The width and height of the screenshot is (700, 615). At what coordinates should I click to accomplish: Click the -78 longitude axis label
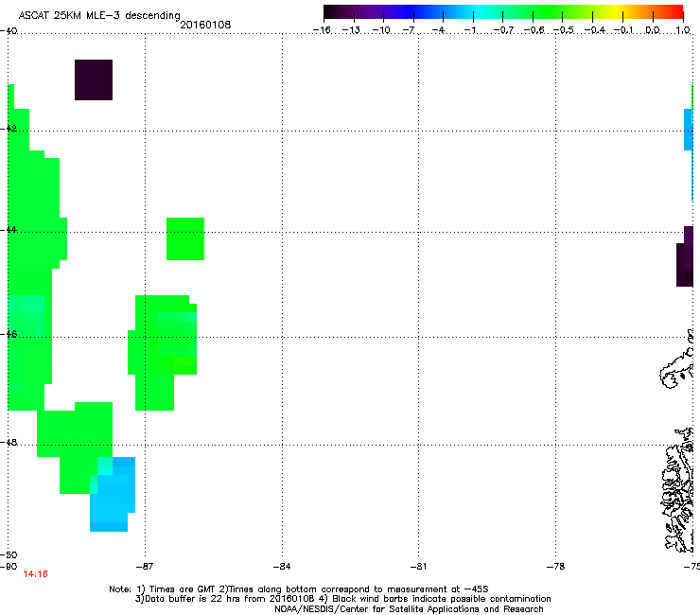tap(555, 567)
